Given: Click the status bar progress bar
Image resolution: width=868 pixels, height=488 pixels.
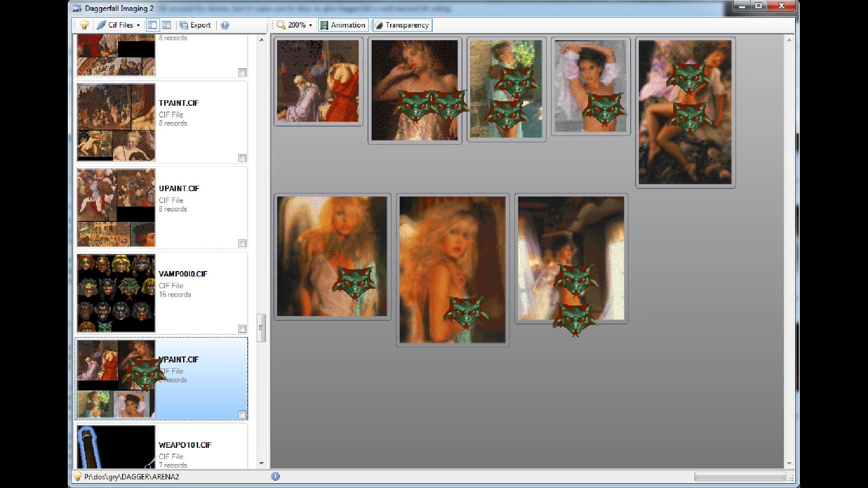Looking at the screenshot, I should point(740,477).
